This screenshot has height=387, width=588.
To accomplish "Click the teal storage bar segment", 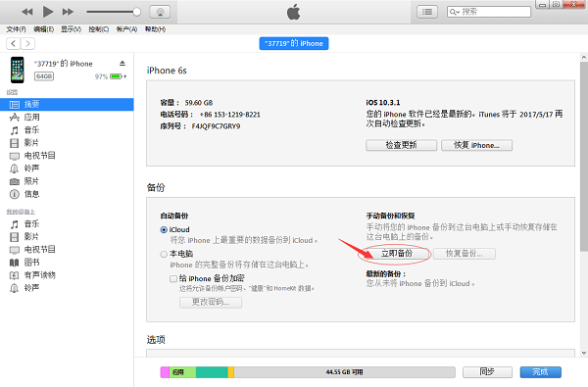I will 212,372.
